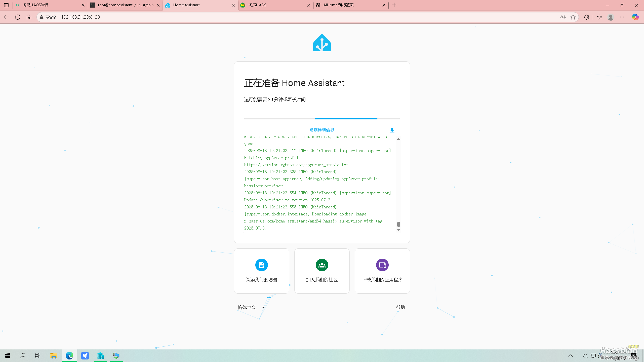The height and width of the screenshot is (362, 644).
Task: Open the remote desktop app on taskbar
Action: tap(116, 356)
